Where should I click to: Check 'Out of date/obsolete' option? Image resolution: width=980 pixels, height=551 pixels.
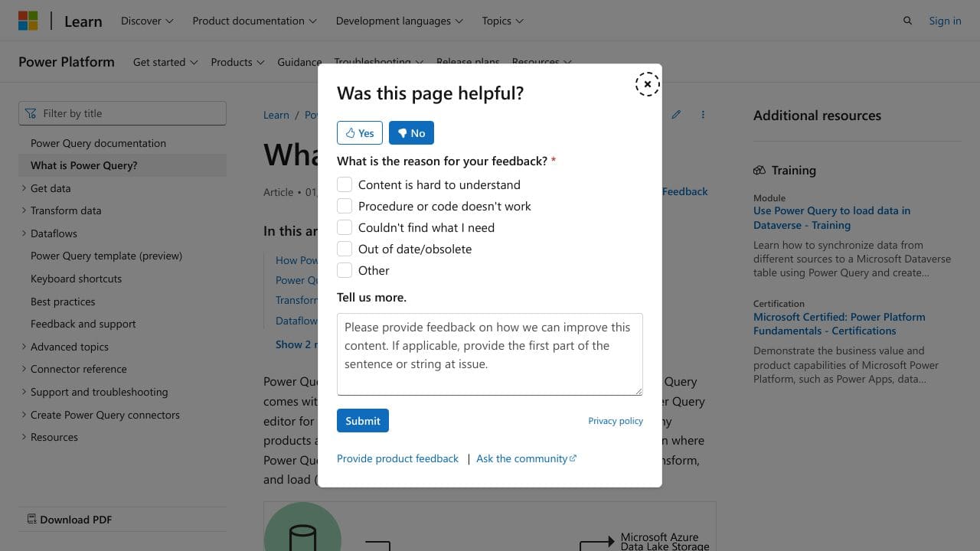tap(345, 249)
